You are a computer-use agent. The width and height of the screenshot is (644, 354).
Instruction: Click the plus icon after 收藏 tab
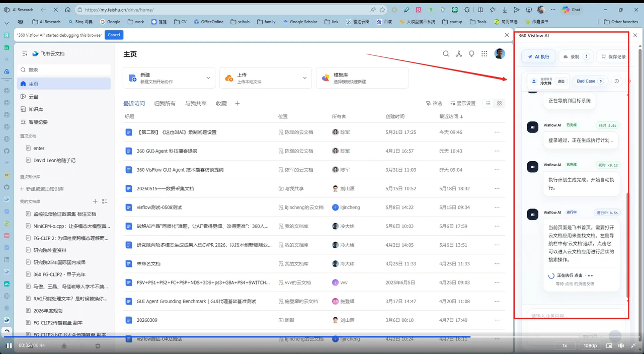237,104
